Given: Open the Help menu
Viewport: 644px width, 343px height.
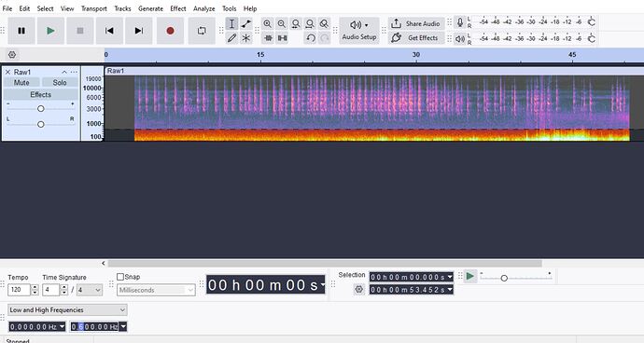Looking at the screenshot, I should [250, 8].
